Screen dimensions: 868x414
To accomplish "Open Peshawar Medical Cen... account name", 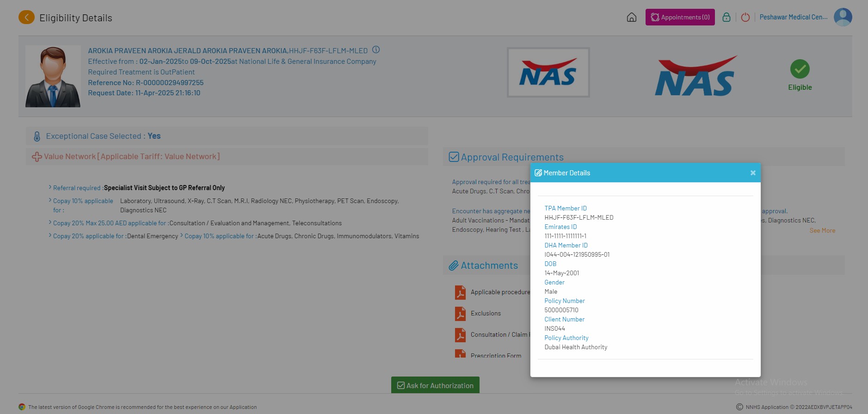I will coord(794,17).
